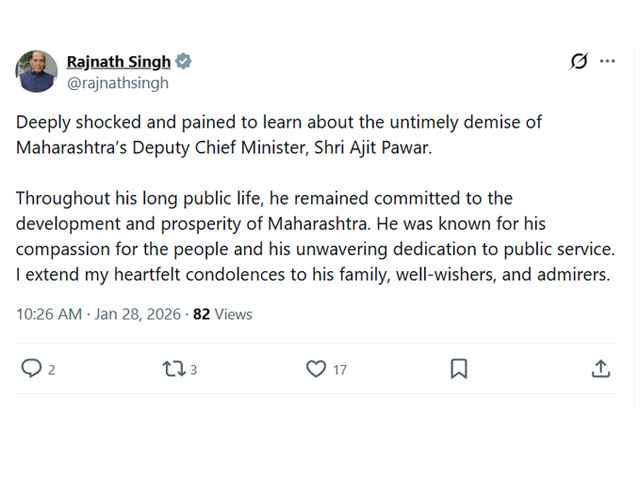Image resolution: width=640 pixels, height=480 pixels.
Task: Click the reply speech bubble icon
Action: [x=32, y=369]
